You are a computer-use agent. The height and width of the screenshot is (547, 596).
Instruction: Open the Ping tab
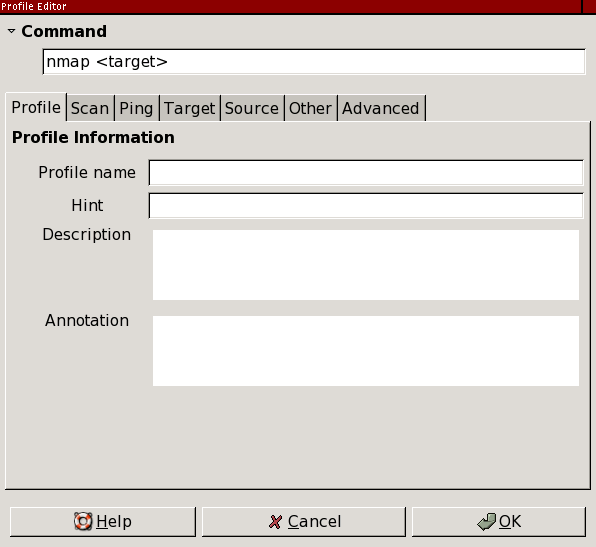pos(136,108)
